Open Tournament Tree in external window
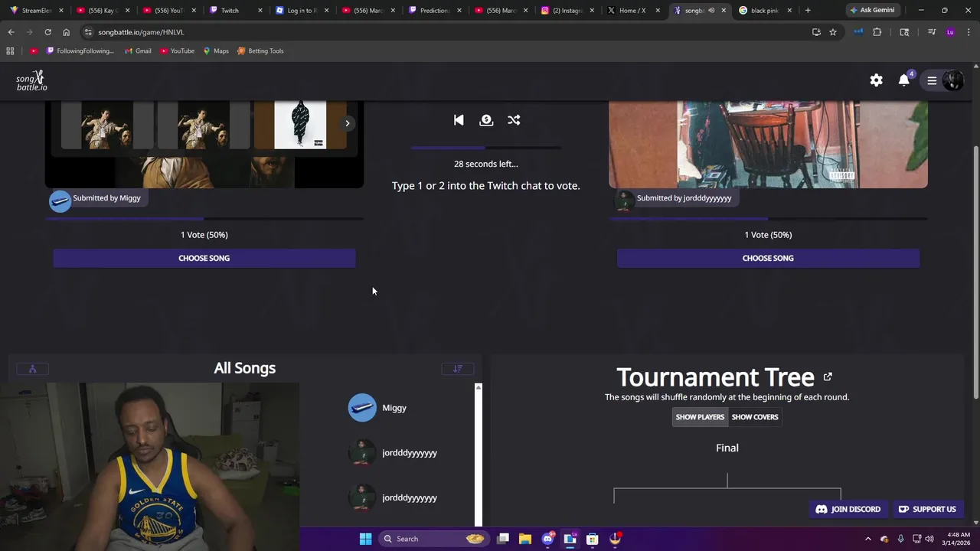980x551 pixels. pos(828,377)
